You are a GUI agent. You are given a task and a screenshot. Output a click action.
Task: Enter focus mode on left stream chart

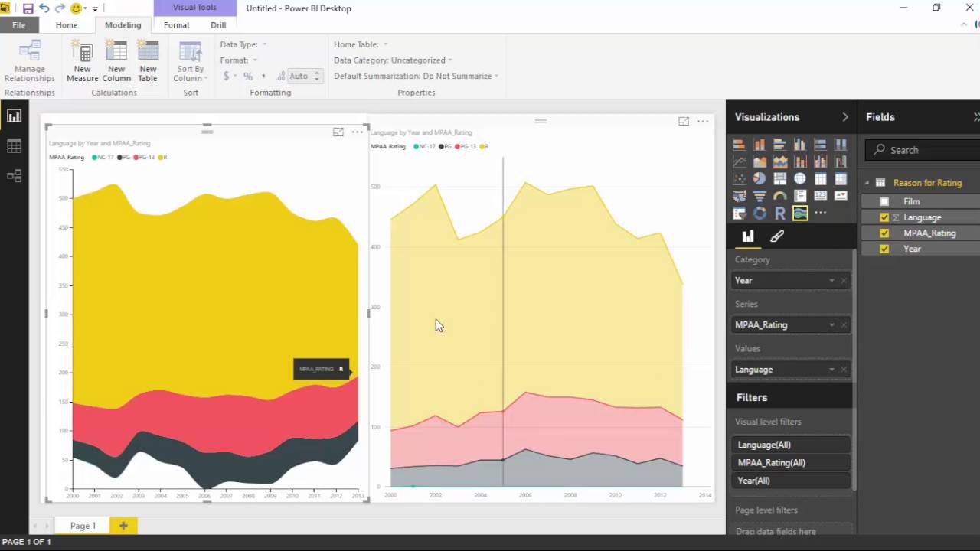tap(338, 132)
